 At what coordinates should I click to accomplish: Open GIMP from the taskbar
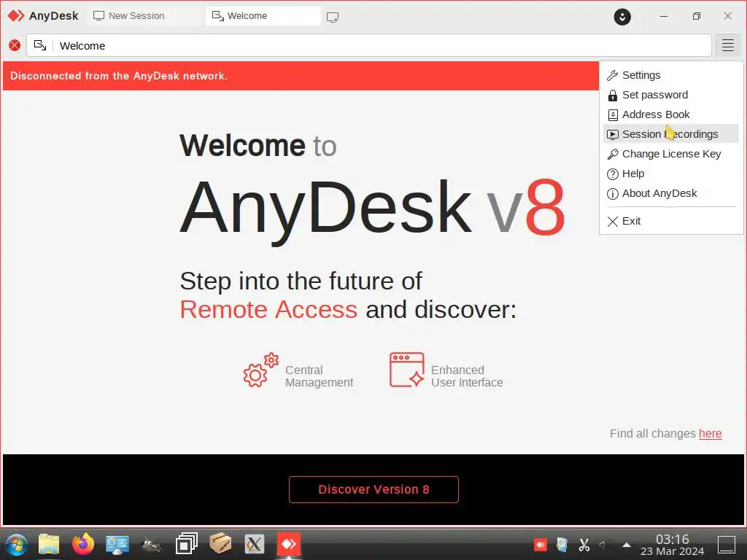(152, 544)
